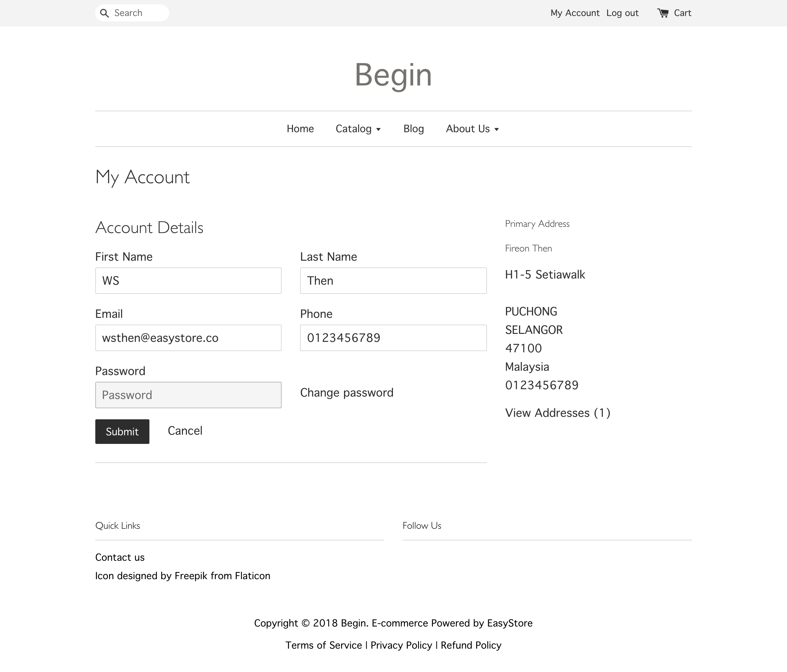
Task: Cancel the account changes
Action: pyautogui.click(x=185, y=431)
